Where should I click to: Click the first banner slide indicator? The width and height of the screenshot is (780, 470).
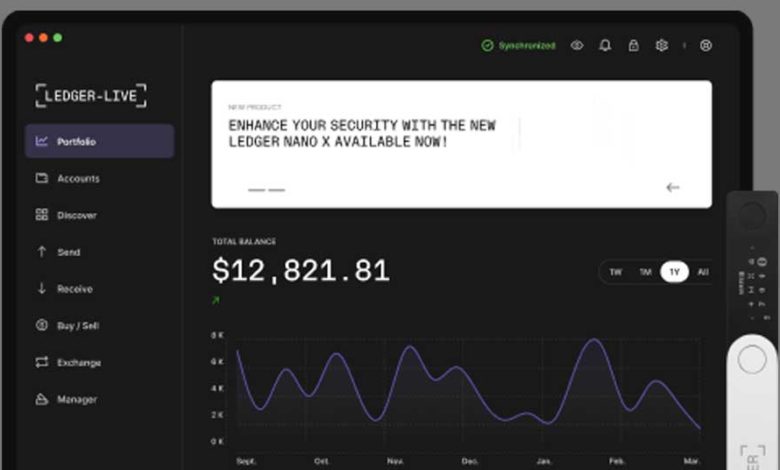coord(257,189)
